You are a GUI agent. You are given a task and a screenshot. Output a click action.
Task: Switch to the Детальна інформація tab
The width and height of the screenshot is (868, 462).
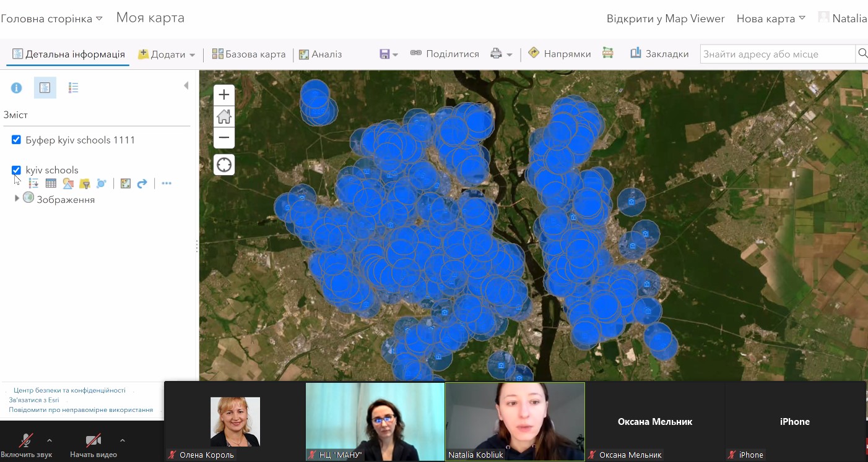68,54
